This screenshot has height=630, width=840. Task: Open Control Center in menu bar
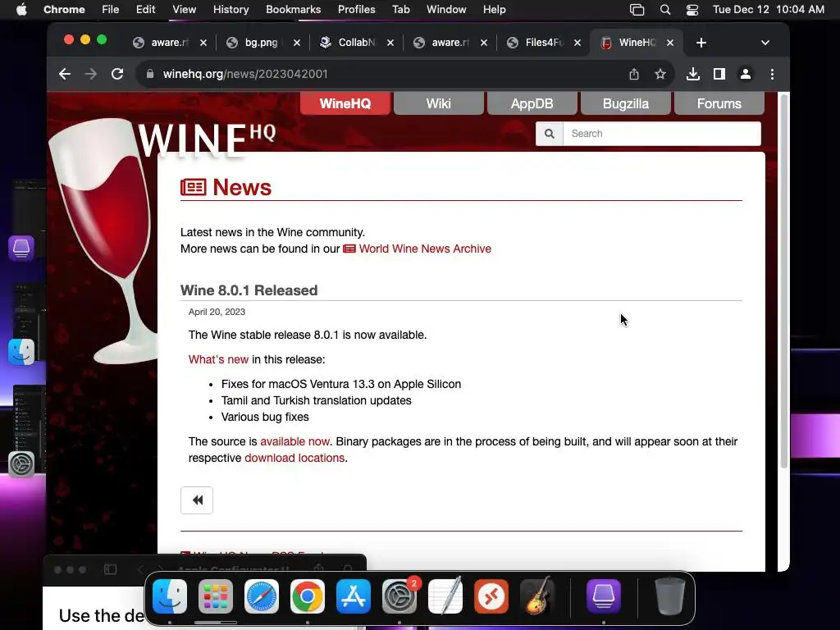[x=692, y=10]
